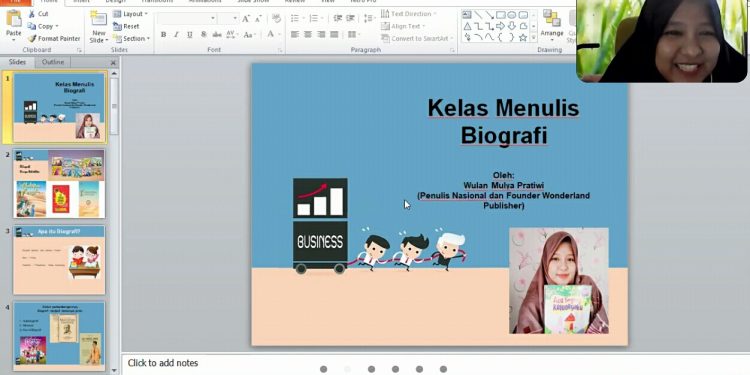This screenshot has height=375, width=750.
Task: Click the Change Case (Aa) icon
Action: coord(249,34)
